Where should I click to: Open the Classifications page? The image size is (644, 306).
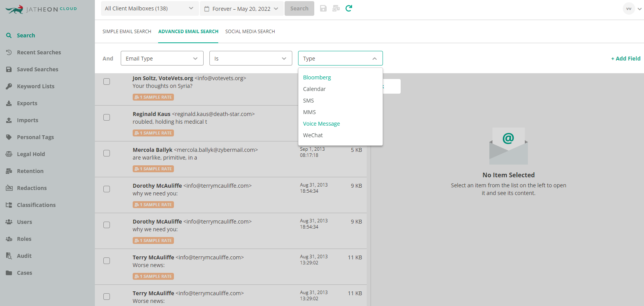point(36,205)
